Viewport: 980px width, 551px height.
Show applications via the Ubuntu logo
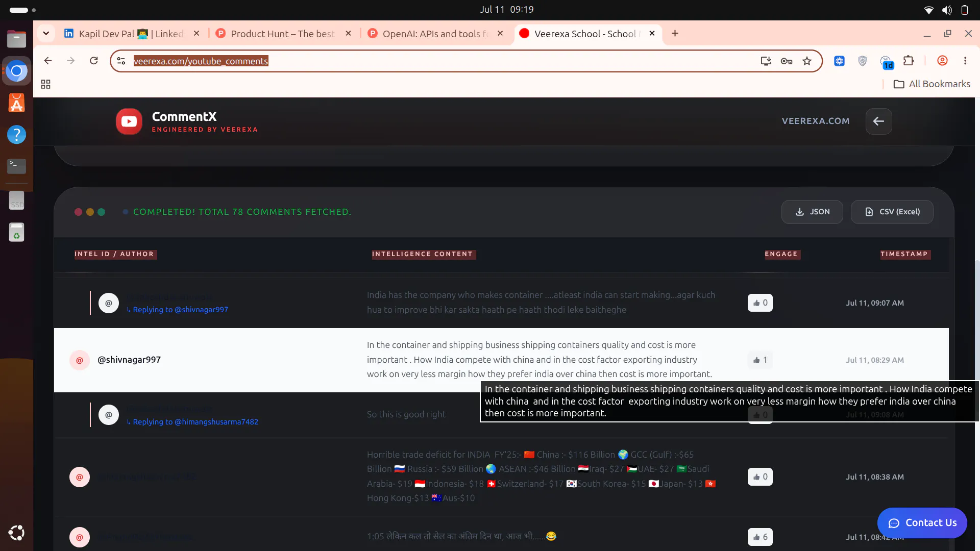point(17,533)
